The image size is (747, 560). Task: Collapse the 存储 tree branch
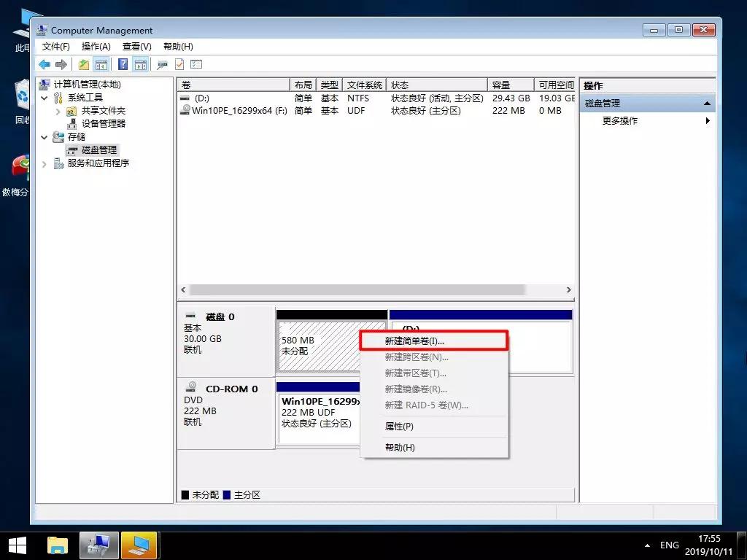pyautogui.click(x=44, y=136)
